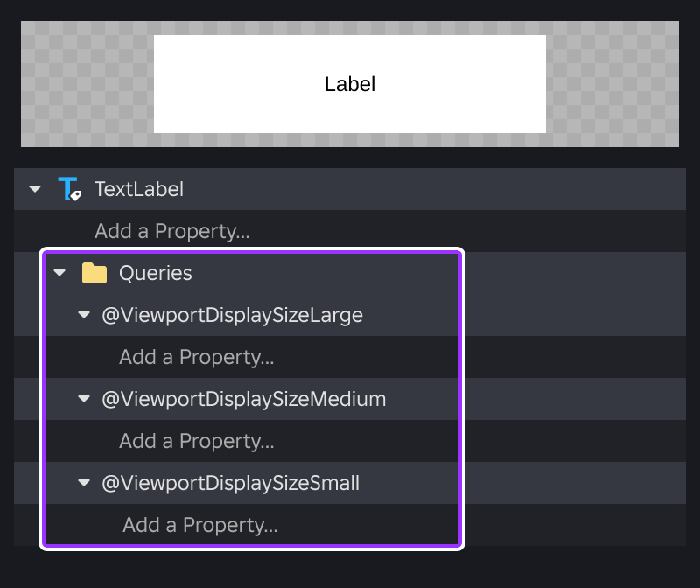This screenshot has height=588, width=700.
Task: Collapse the @ViewportDisplaySizeLarge query arrow
Action: (84, 315)
